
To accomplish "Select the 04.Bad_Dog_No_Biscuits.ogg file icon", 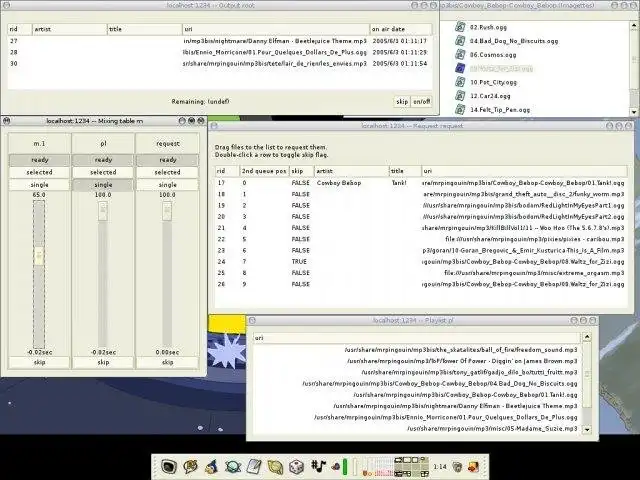I will 460,41.
